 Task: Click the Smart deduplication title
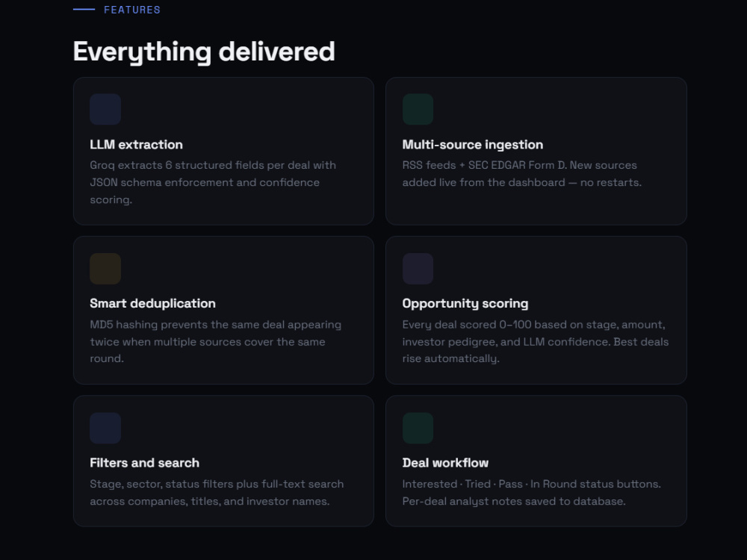152,303
